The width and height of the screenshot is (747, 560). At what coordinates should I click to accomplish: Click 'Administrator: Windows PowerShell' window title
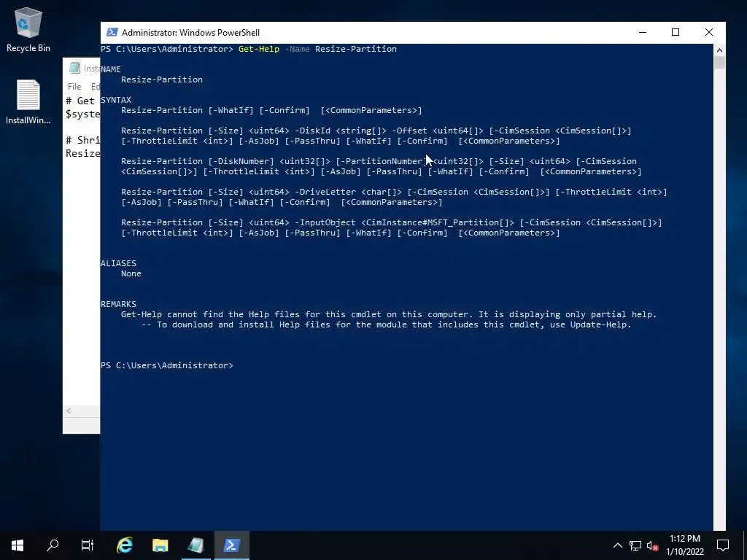190,33
